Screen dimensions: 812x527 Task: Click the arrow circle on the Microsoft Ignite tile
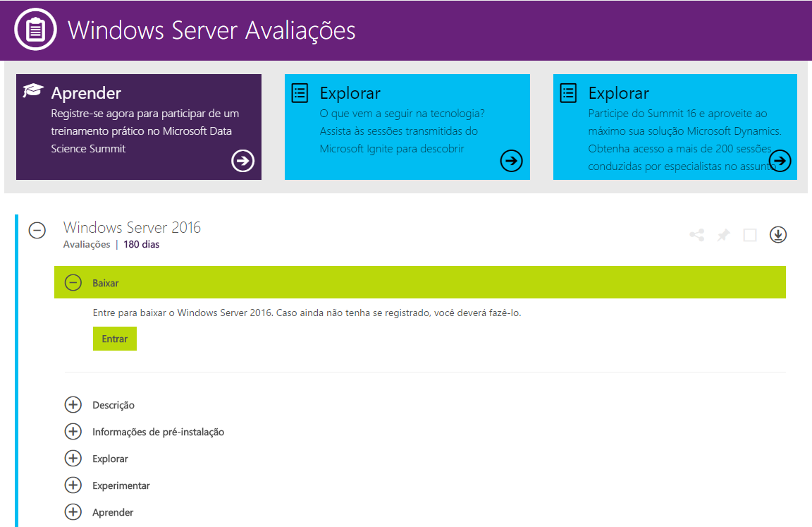[x=511, y=161]
